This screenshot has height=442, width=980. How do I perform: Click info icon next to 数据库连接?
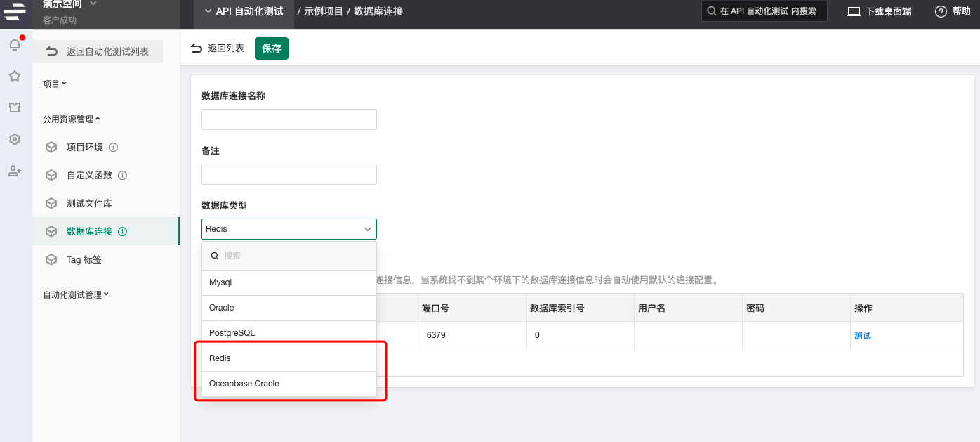(122, 232)
